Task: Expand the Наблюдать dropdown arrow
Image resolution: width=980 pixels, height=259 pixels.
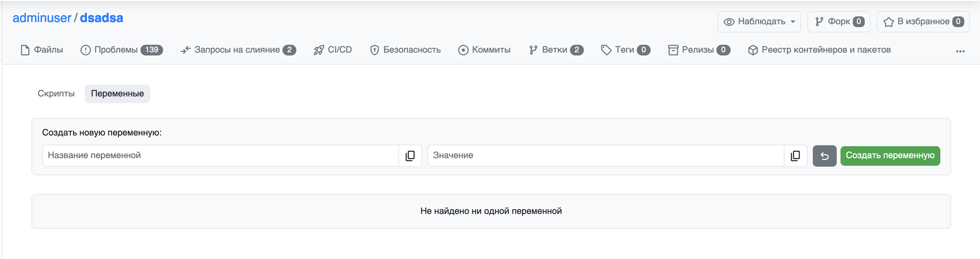Action: click(793, 22)
